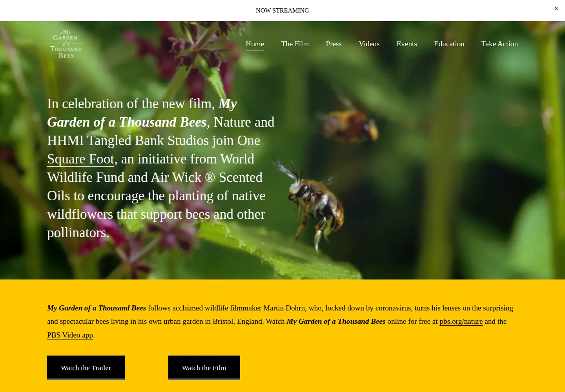
Task: Click the Watch the Trailer button
Action: 86,368
